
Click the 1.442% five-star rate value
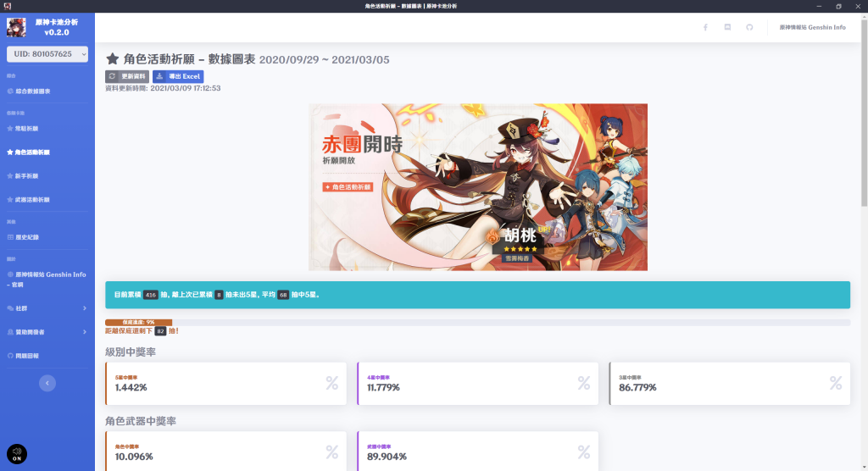(131, 387)
